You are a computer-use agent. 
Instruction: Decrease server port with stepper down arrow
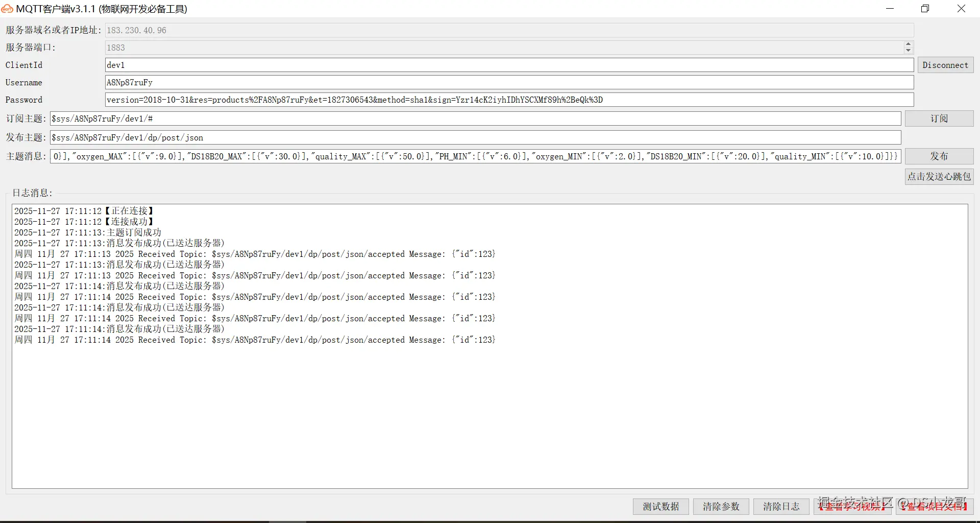click(908, 51)
